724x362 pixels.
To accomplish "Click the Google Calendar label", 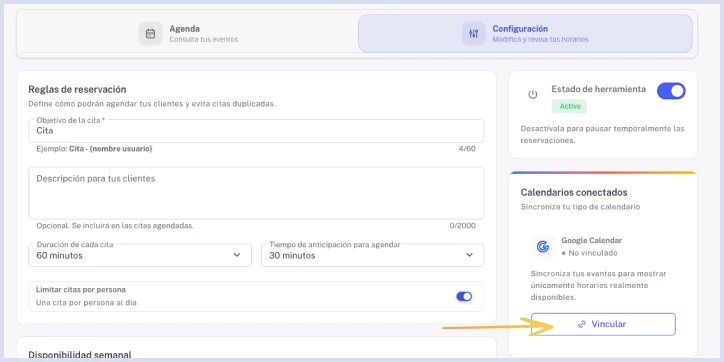I will pos(591,241).
